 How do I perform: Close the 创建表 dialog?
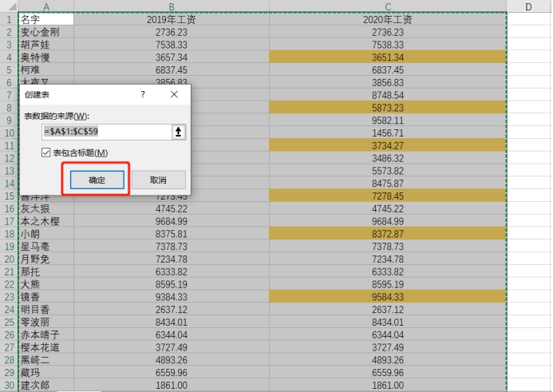click(x=174, y=94)
